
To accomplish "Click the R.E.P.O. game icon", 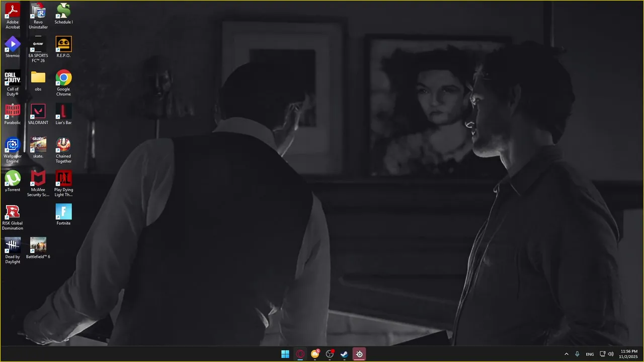I will (63, 47).
